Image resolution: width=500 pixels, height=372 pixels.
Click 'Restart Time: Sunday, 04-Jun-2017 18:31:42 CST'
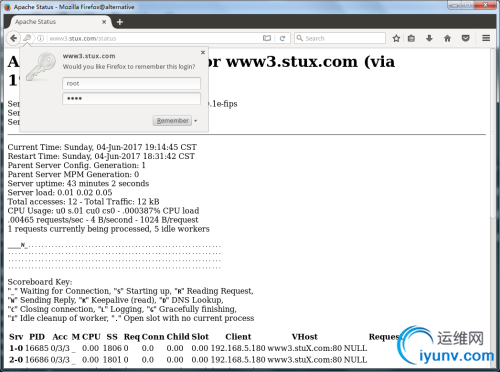[101, 156]
